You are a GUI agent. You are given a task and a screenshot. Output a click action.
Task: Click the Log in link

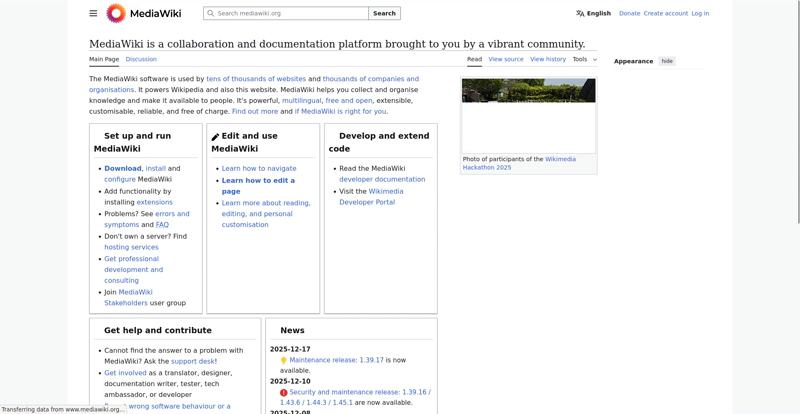tap(700, 13)
